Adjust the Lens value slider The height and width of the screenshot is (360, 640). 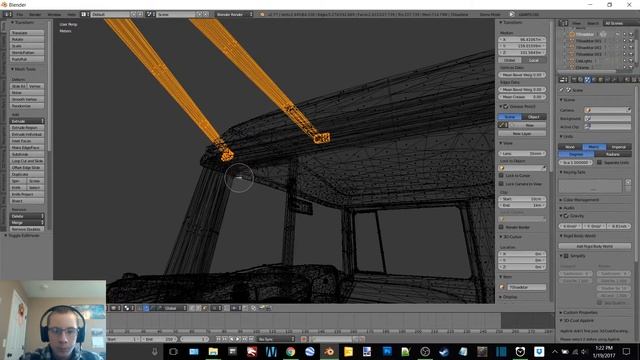[x=522, y=153]
